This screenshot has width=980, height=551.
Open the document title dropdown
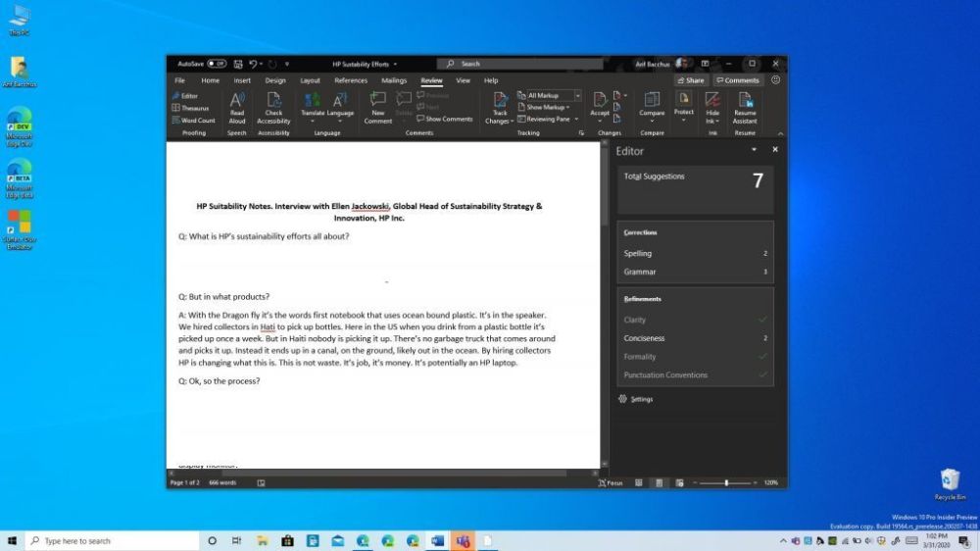pyautogui.click(x=396, y=65)
